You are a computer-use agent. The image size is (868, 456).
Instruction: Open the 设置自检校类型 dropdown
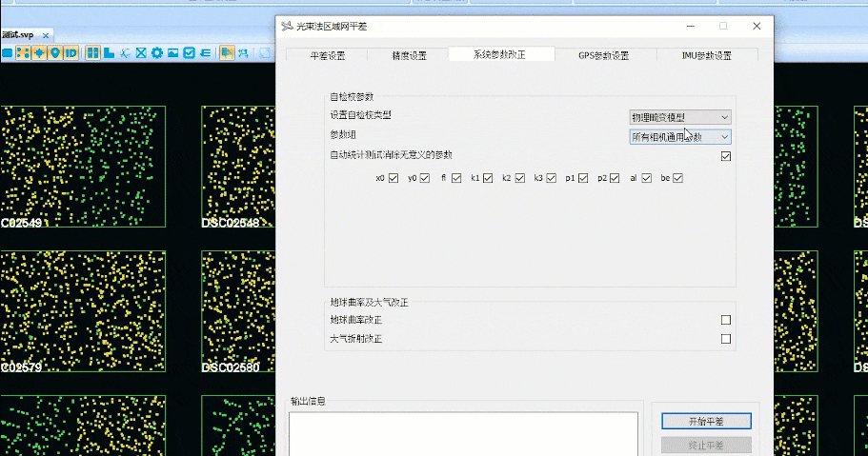[680, 117]
